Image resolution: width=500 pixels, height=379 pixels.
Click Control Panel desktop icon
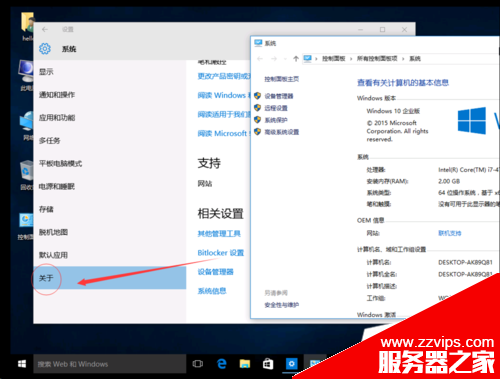click(26, 227)
